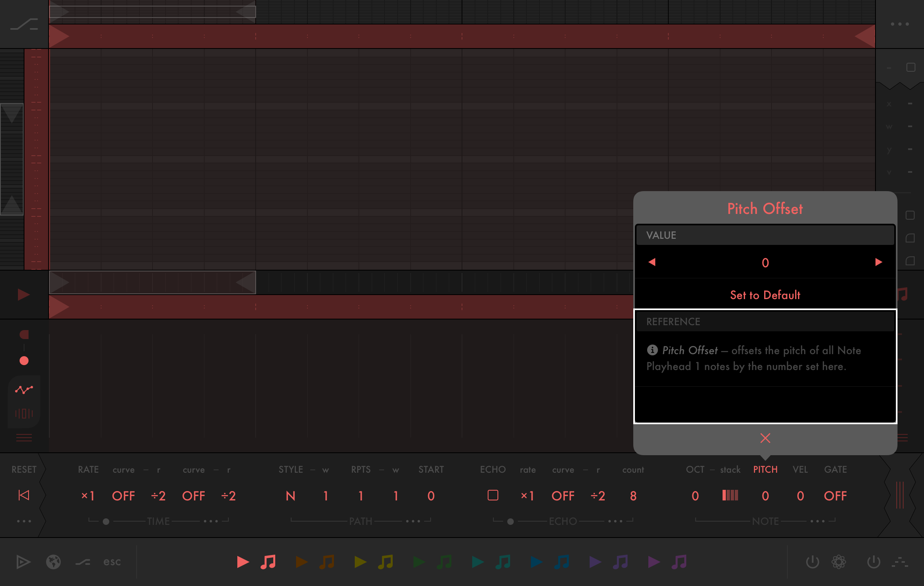Expand NOTE section three-dot options
The image size is (924, 586).
coord(818,521)
